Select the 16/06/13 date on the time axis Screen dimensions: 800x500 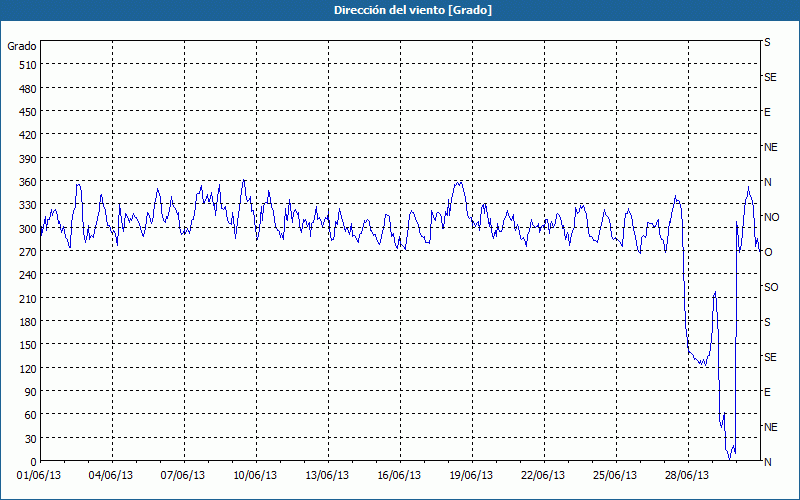coord(399,476)
